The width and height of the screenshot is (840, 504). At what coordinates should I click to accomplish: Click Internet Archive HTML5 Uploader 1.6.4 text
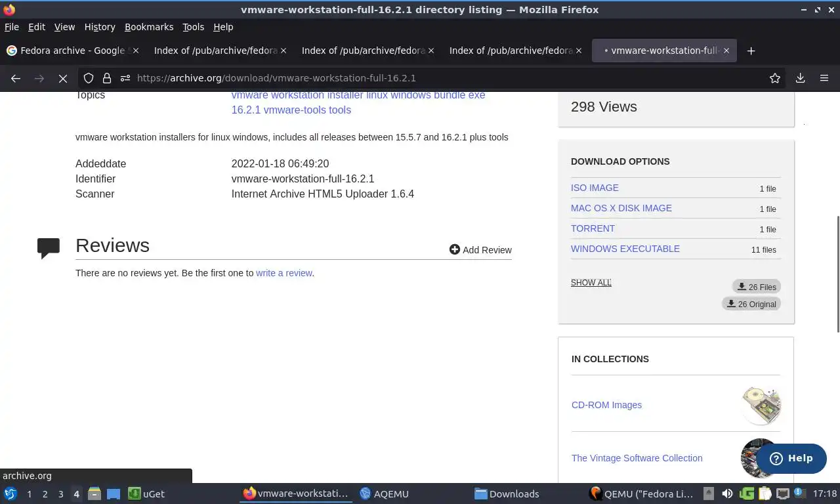coord(323,194)
